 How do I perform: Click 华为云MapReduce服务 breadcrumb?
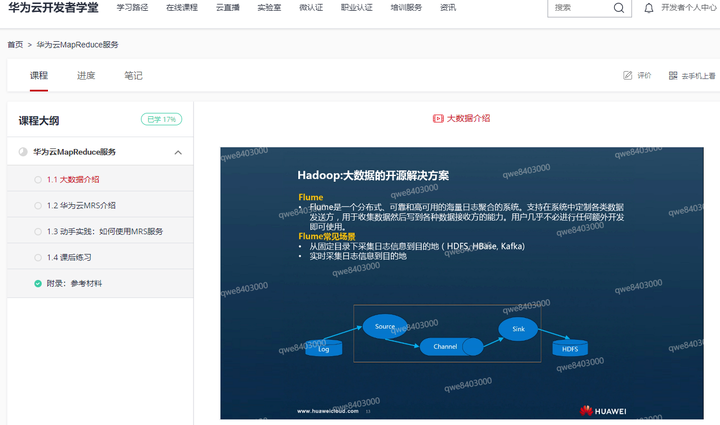point(78,45)
